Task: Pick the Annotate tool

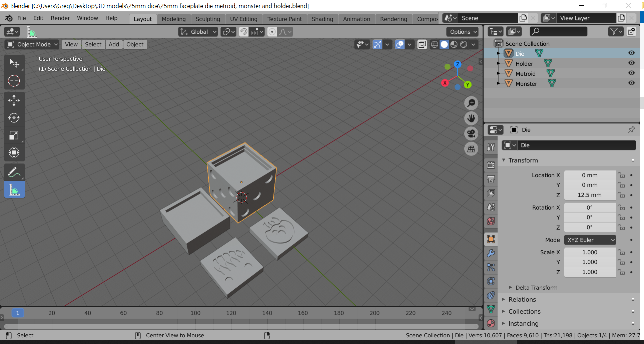Action: point(14,171)
